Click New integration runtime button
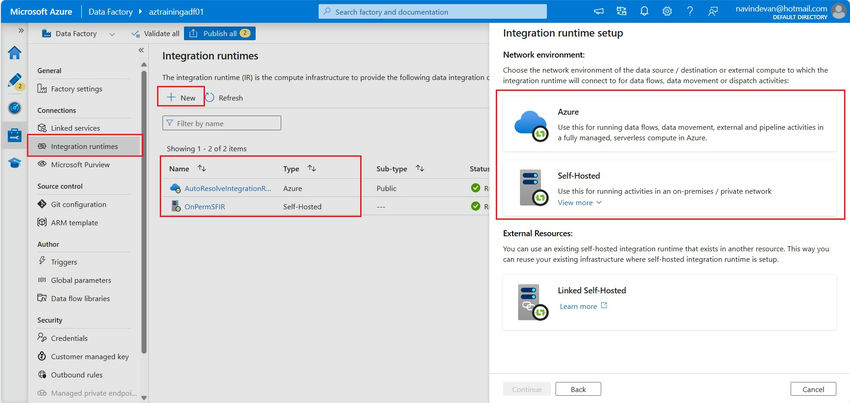Viewport: 850px width, 403px height. 181,98
